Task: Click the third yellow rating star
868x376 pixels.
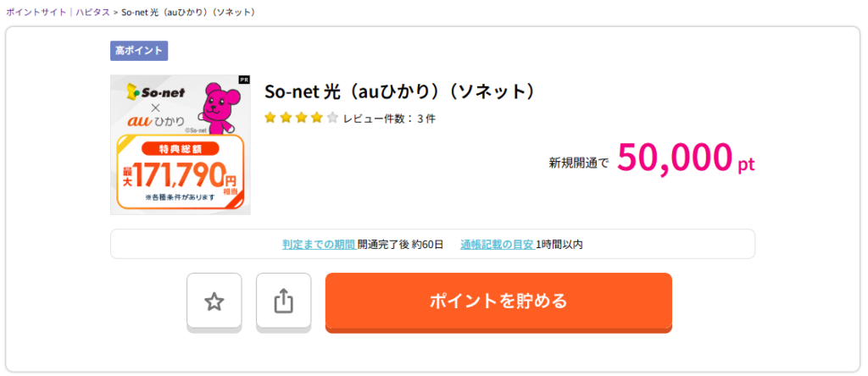Action: click(x=301, y=118)
